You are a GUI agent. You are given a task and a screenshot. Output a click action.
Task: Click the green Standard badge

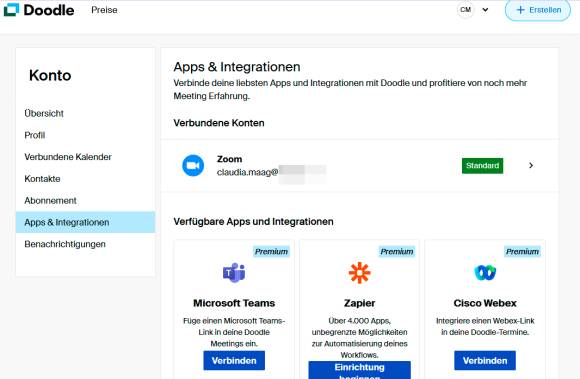pyautogui.click(x=482, y=166)
